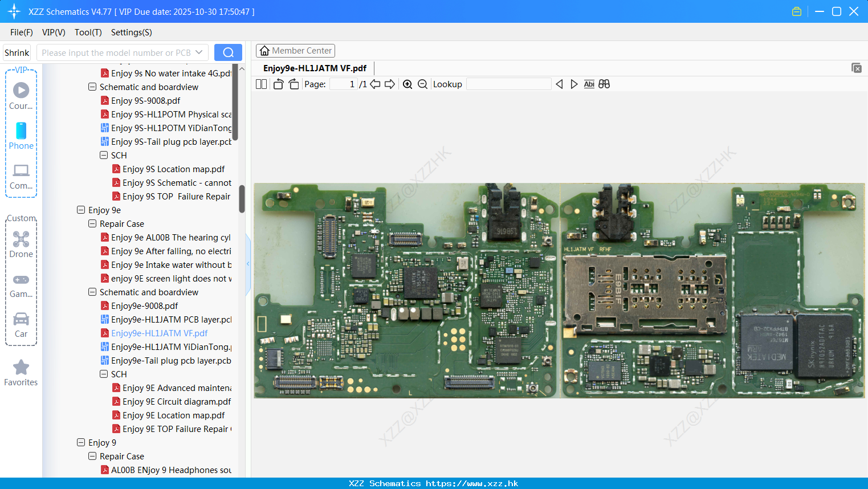The image size is (868, 489).
Task: Click the motherboard photo in the viewer
Action: [x=559, y=290]
